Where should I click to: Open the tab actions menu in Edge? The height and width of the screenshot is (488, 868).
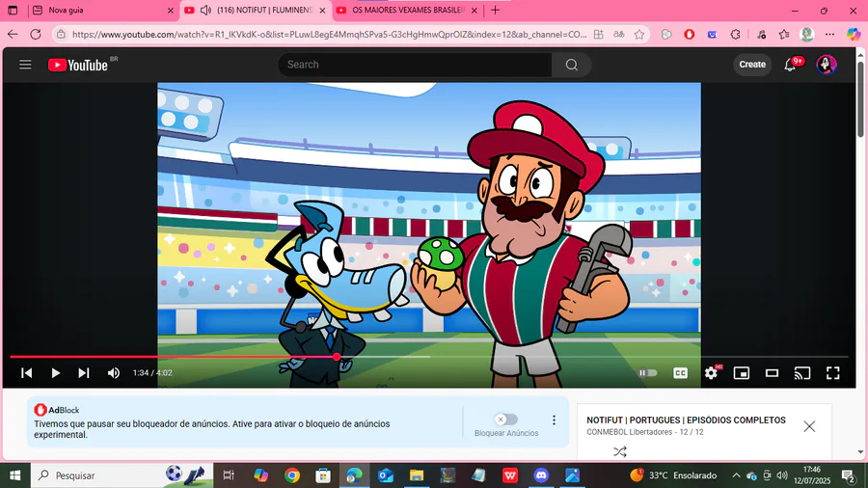pos(13,11)
